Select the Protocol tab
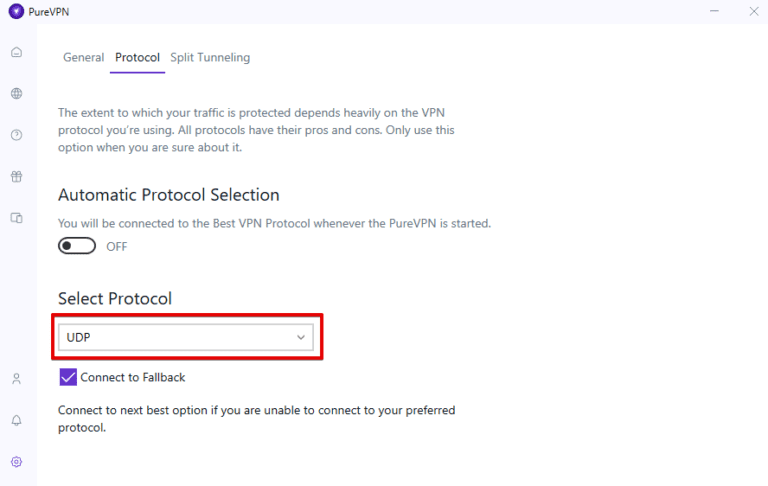768x486 pixels. (137, 58)
